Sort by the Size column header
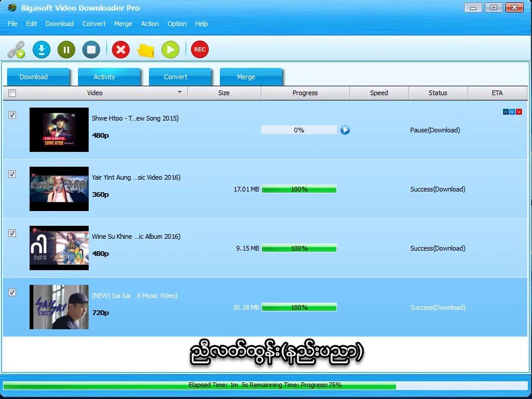The image size is (532, 399). tap(224, 93)
